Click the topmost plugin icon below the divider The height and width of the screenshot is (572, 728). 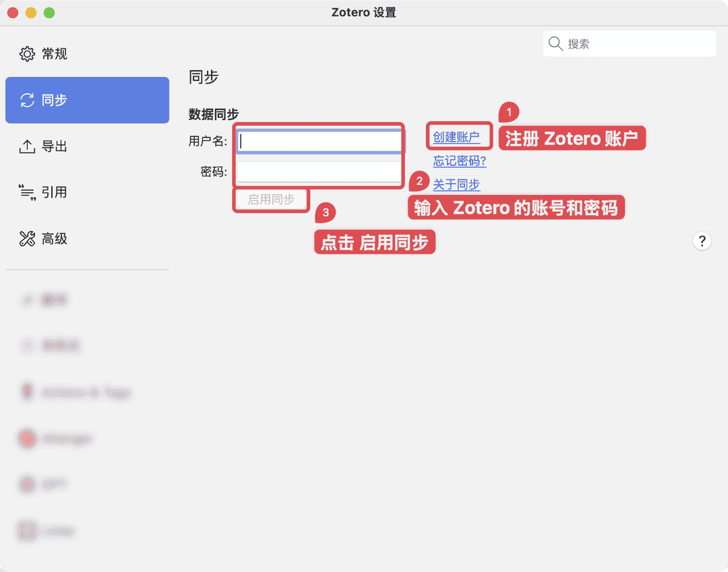tap(27, 299)
